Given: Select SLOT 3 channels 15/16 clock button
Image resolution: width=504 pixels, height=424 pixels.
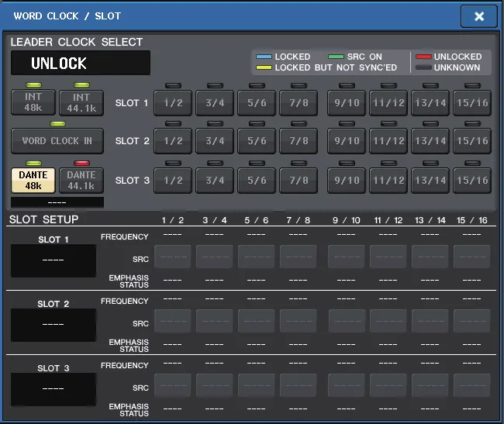Looking at the screenshot, I should tap(472, 181).
